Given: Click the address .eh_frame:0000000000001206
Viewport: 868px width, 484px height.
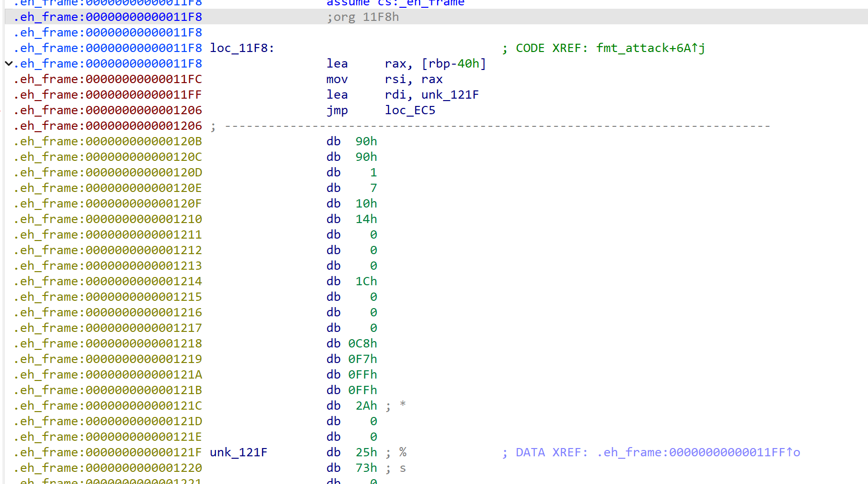Looking at the screenshot, I should (107, 110).
